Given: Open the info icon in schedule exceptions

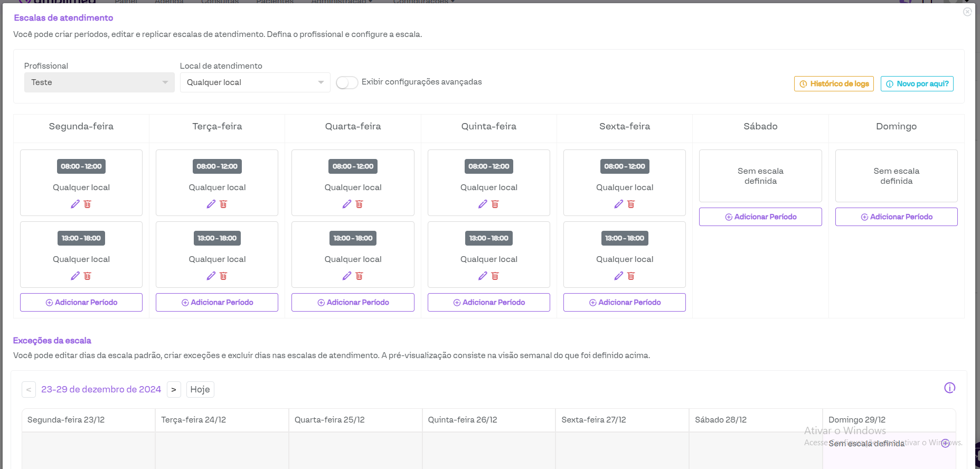Looking at the screenshot, I should coord(949,388).
